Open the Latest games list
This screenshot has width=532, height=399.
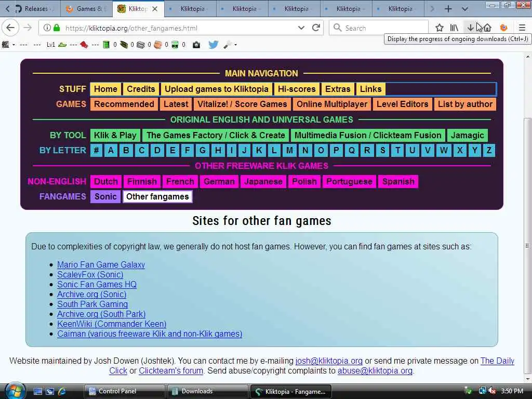pyautogui.click(x=176, y=104)
